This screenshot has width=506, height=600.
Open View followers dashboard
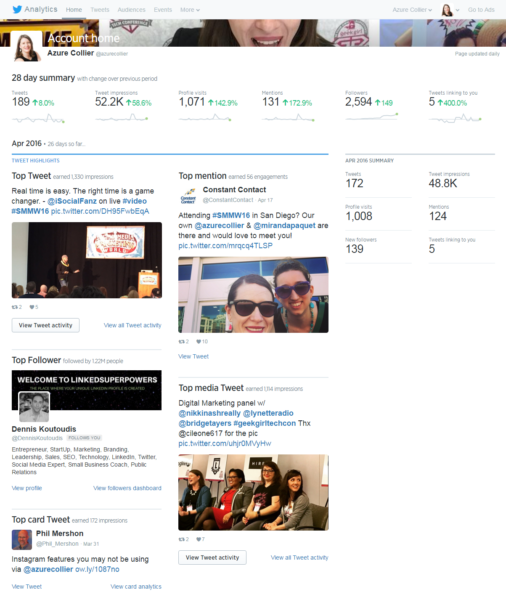pos(127,488)
